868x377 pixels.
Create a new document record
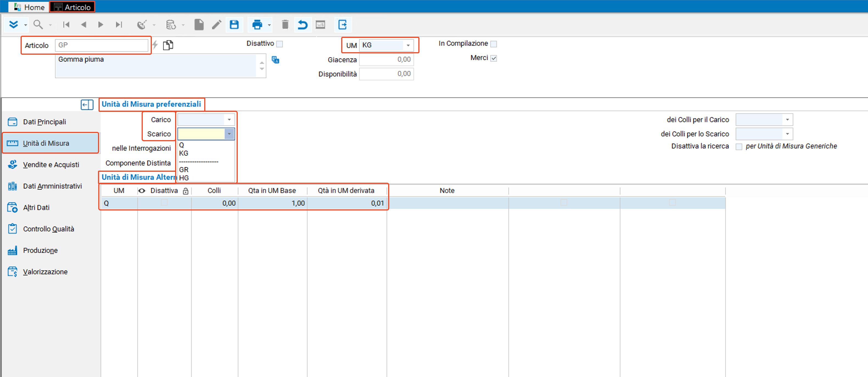[199, 25]
